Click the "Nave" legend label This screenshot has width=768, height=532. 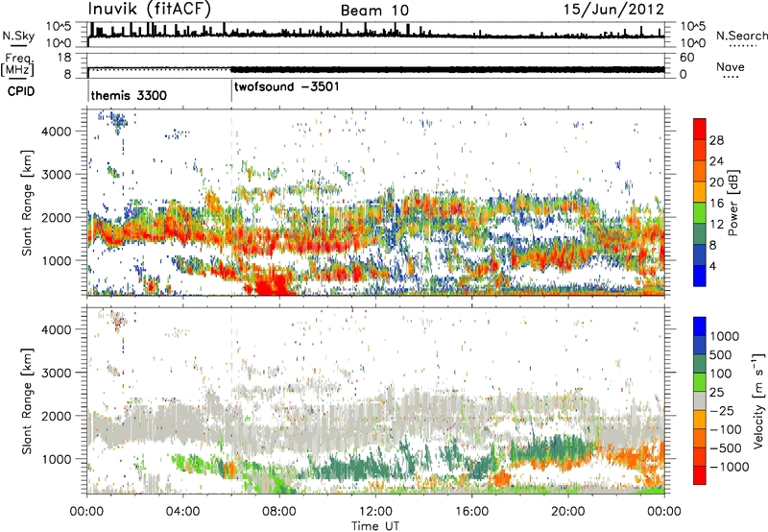coord(731,66)
